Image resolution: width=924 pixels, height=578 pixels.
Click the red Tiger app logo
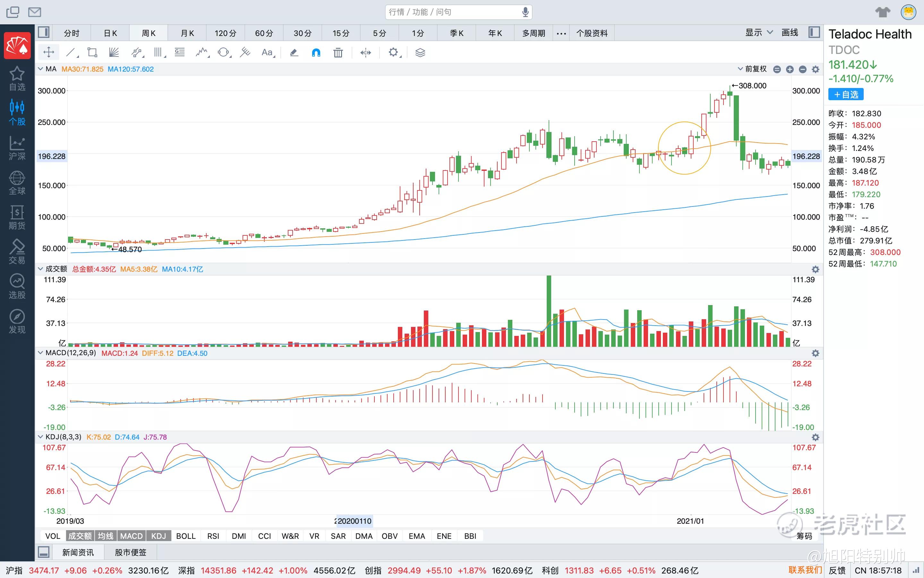tap(17, 46)
